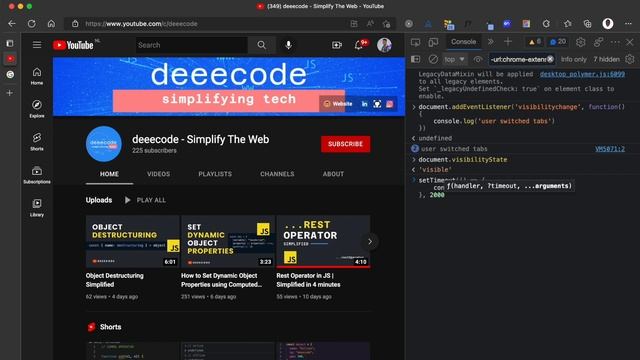This screenshot has width=640, height=360.
Task: Click the 7 hidden messages label
Action: pos(607,60)
